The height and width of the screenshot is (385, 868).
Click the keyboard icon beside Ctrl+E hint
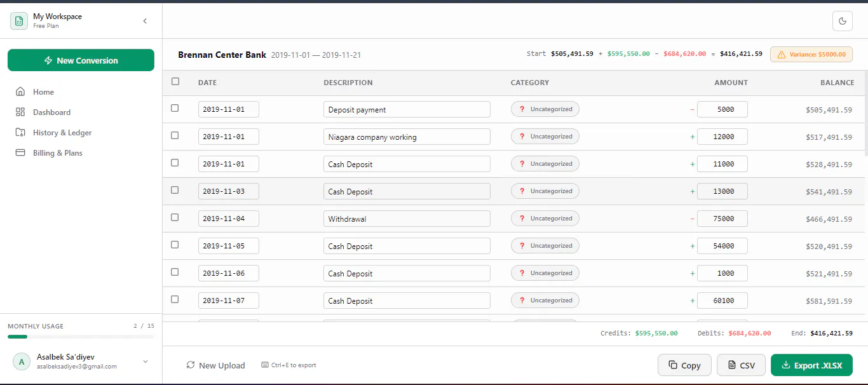point(265,365)
